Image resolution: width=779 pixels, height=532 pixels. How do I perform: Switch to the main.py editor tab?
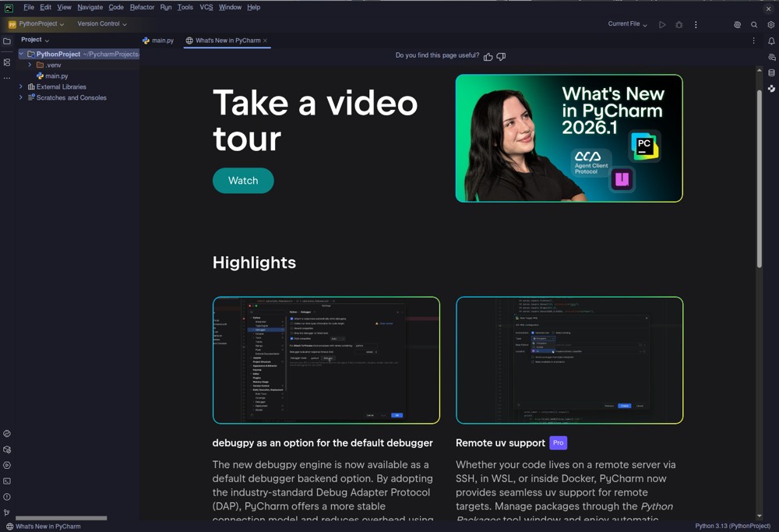click(x=158, y=41)
